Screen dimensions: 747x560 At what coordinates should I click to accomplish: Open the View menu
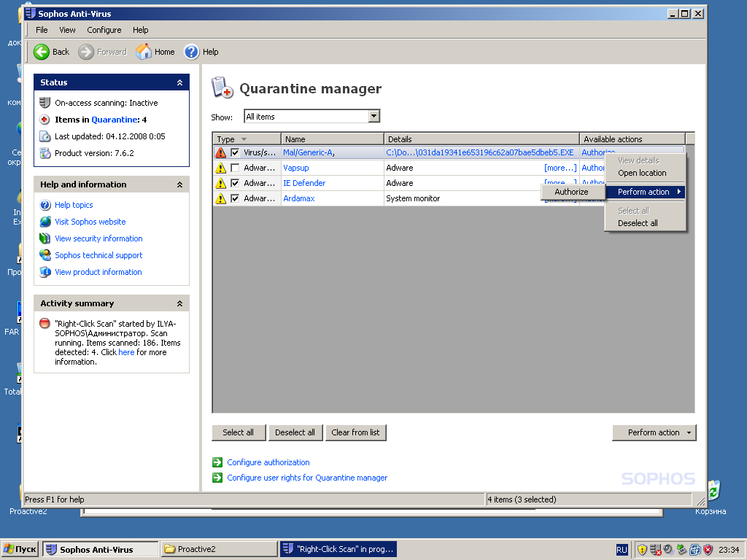tap(67, 29)
